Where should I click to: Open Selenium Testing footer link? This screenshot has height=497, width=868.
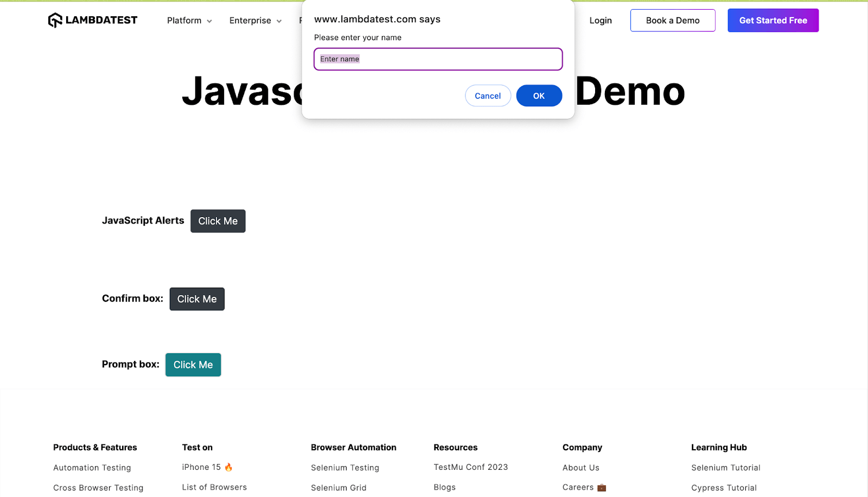click(345, 468)
